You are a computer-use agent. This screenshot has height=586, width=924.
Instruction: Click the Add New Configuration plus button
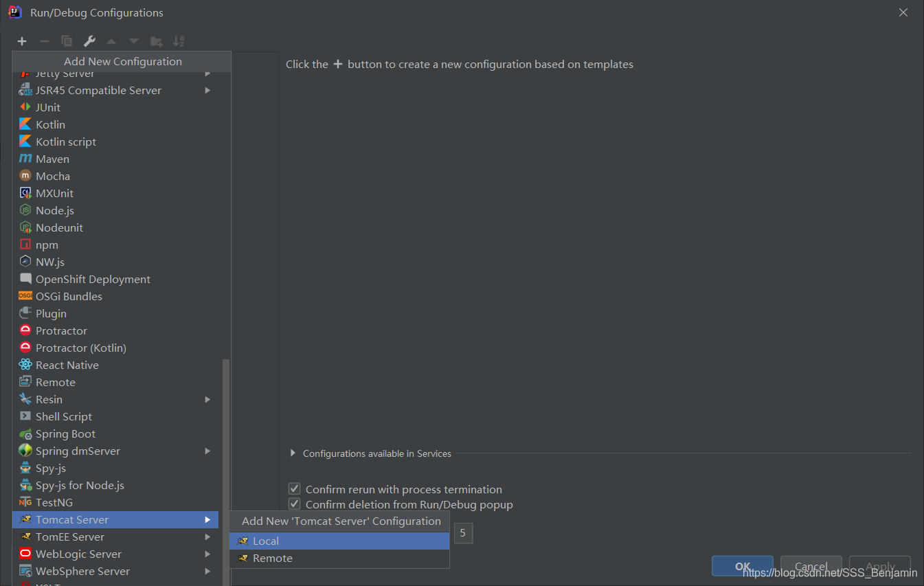(x=22, y=41)
